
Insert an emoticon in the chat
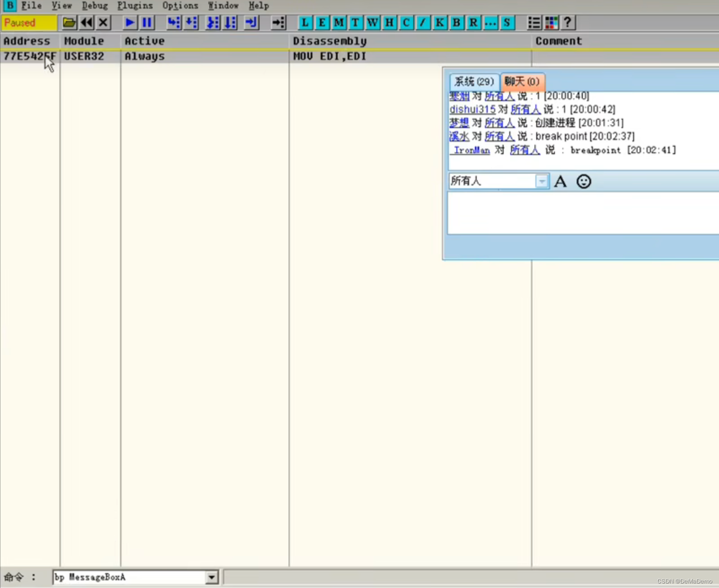[x=584, y=181]
